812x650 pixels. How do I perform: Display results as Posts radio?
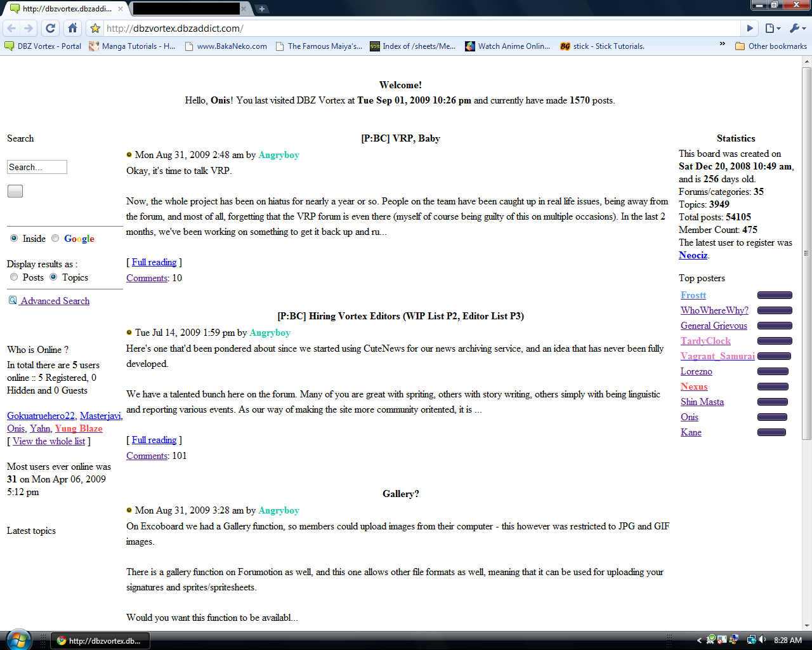(14, 277)
